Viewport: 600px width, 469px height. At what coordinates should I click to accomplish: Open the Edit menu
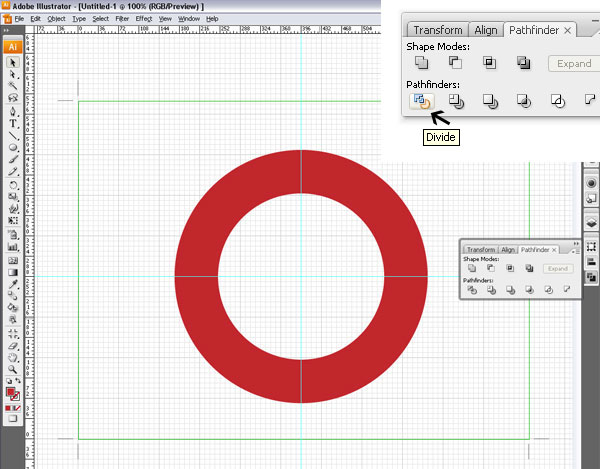click(36, 18)
